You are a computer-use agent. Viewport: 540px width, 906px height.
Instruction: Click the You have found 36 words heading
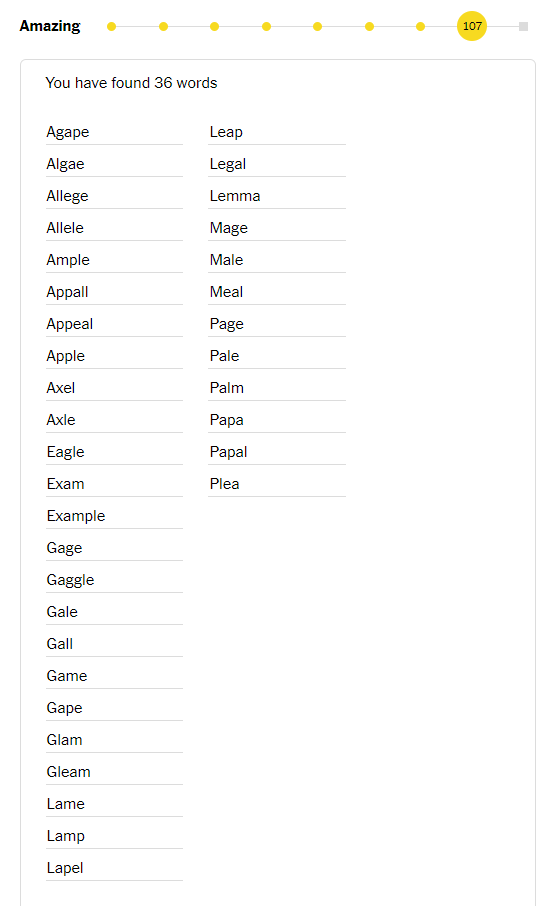pyautogui.click(x=131, y=83)
